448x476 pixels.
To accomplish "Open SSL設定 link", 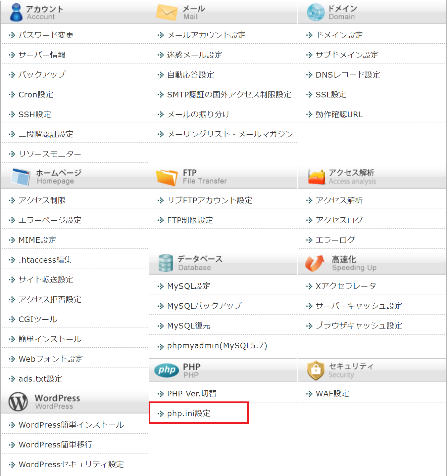I will coord(331,94).
